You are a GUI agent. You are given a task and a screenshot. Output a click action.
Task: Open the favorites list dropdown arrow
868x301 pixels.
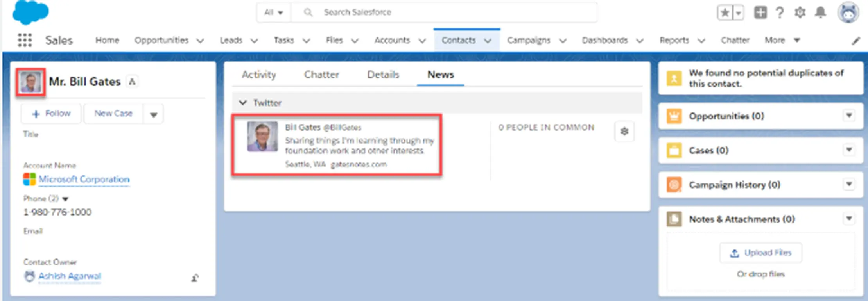click(x=738, y=13)
